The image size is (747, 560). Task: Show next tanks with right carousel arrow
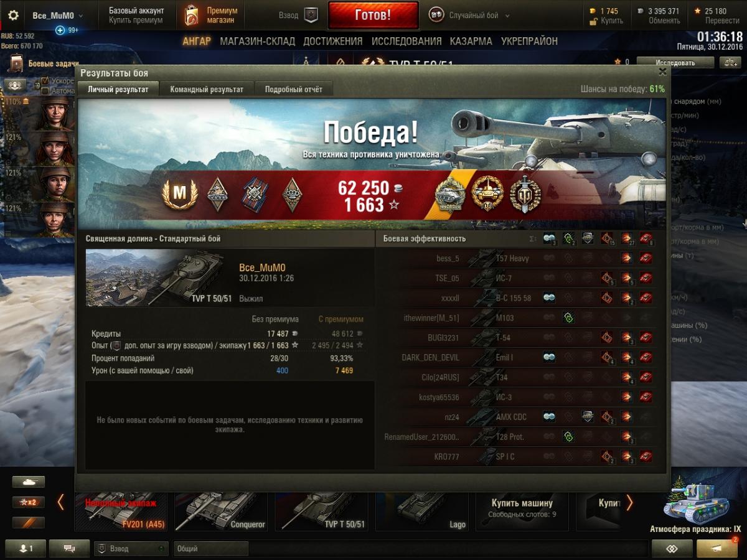coord(629,503)
